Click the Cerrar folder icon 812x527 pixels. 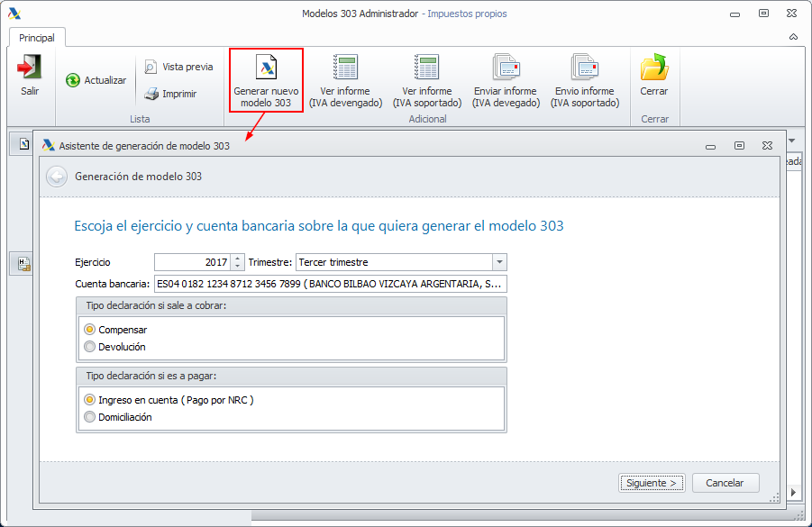coord(654,68)
